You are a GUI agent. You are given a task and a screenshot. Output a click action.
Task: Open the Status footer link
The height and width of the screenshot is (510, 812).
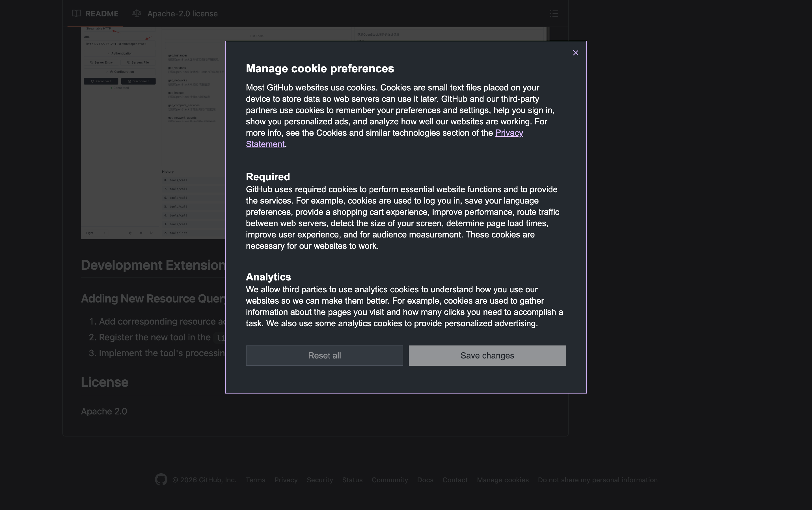pyautogui.click(x=352, y=480)
